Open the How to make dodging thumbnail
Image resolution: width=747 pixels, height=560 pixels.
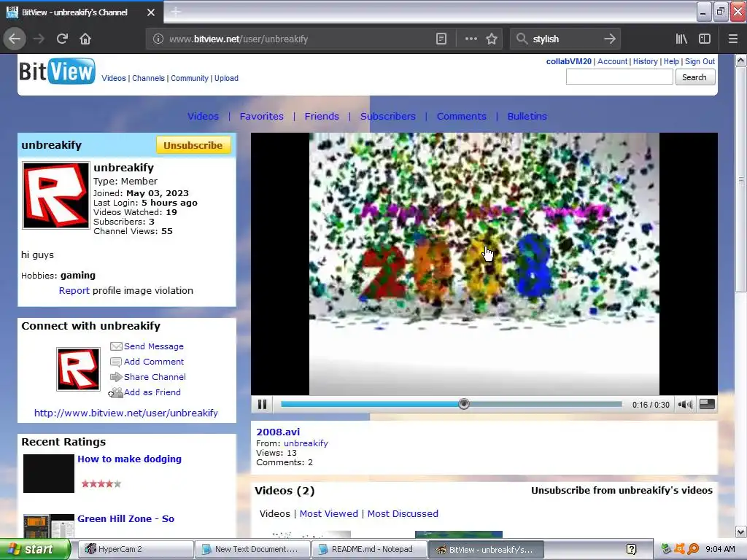tap(49, 473)
